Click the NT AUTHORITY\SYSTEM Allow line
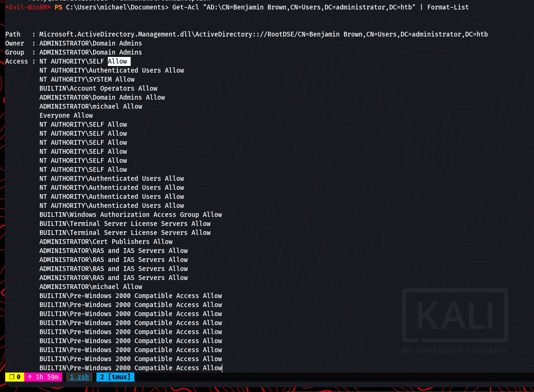The width and height of the screenshot is (534, 392). 87,79
